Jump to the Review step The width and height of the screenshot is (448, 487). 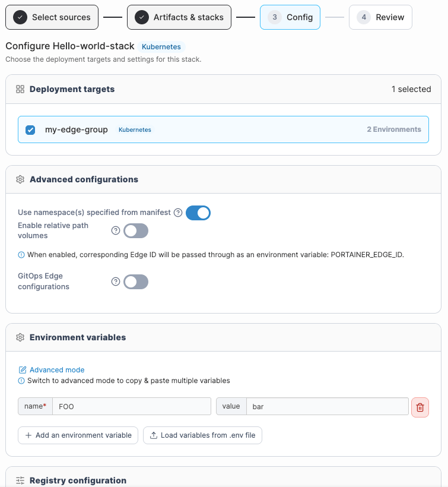click(380, 17)
